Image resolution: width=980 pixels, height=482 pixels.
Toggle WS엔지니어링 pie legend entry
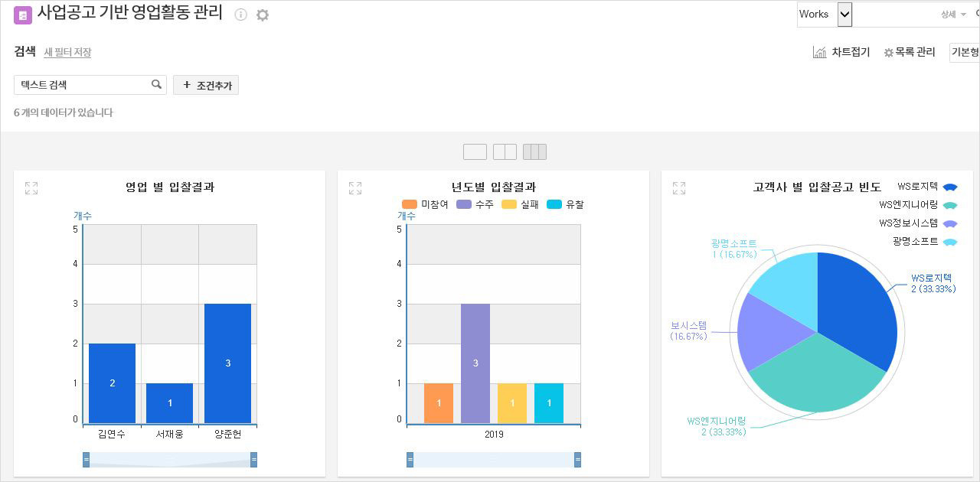click(x=918, y=205)
